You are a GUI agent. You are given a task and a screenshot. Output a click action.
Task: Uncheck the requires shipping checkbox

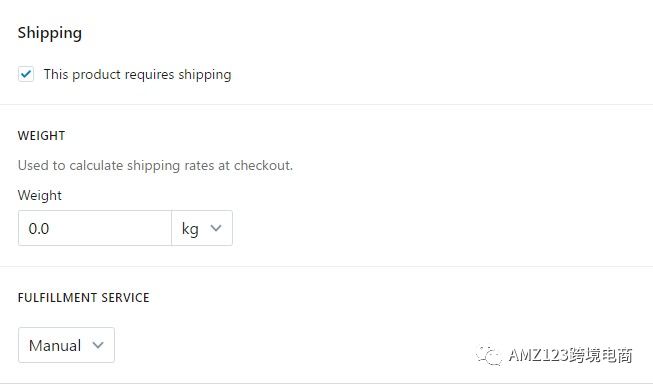click(26, 74)
